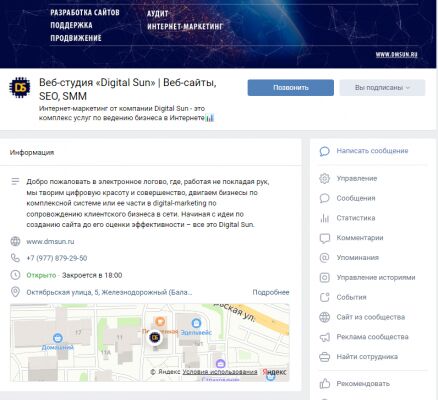Click the Открыто opening hours text
The image size is (438, 400).
[x=41, y=275]
